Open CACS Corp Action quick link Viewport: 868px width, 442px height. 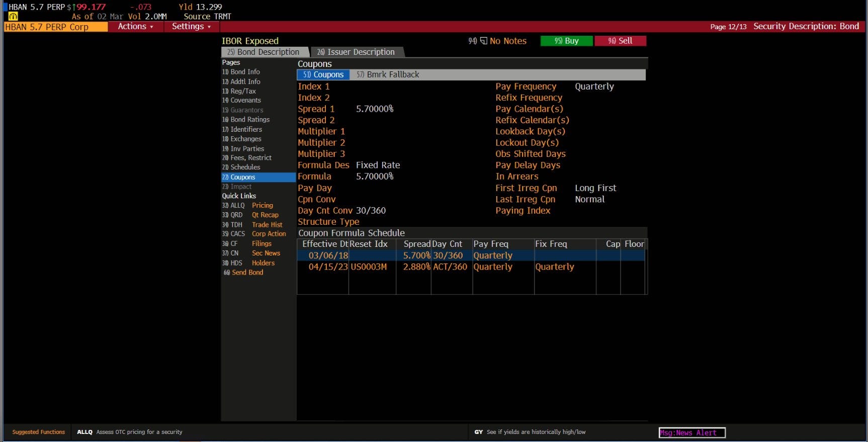[254, 234]
